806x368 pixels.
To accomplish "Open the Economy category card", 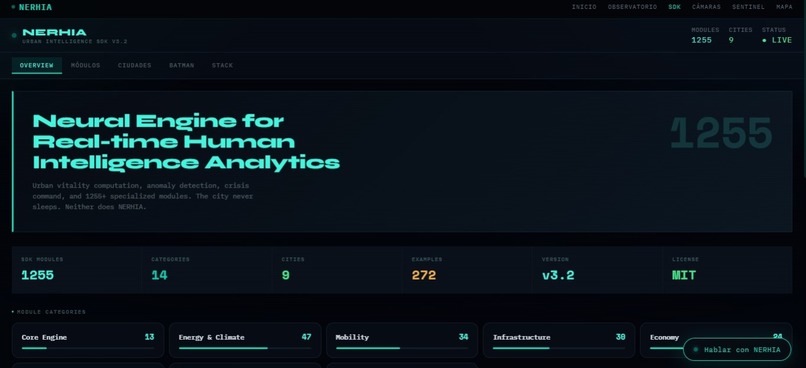I will pyautogui.click(x=716, y=340).
